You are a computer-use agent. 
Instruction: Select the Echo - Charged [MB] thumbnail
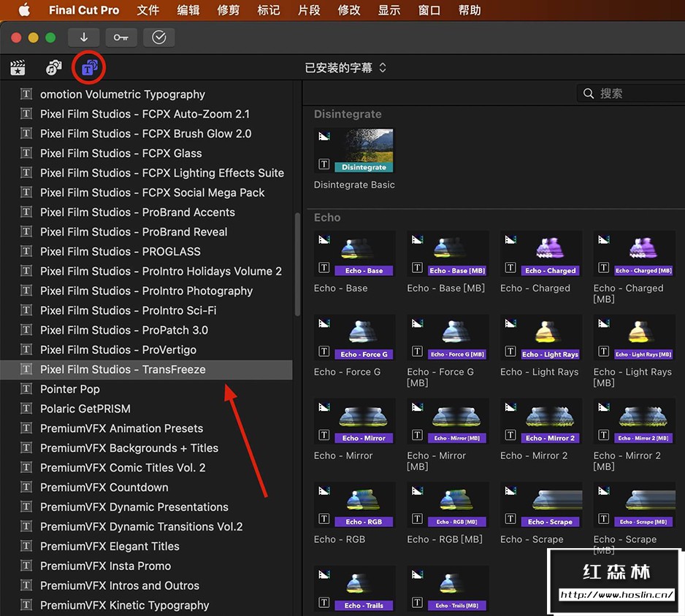(x=635, y=254)
